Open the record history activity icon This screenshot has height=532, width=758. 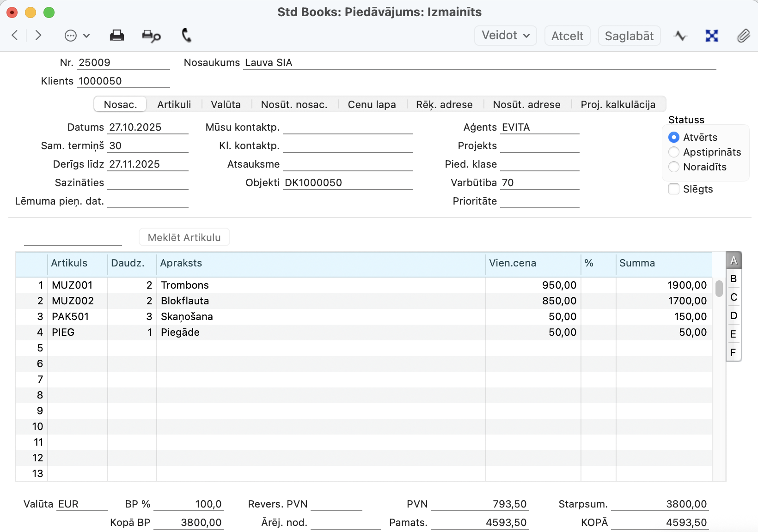tap(680, 36)
